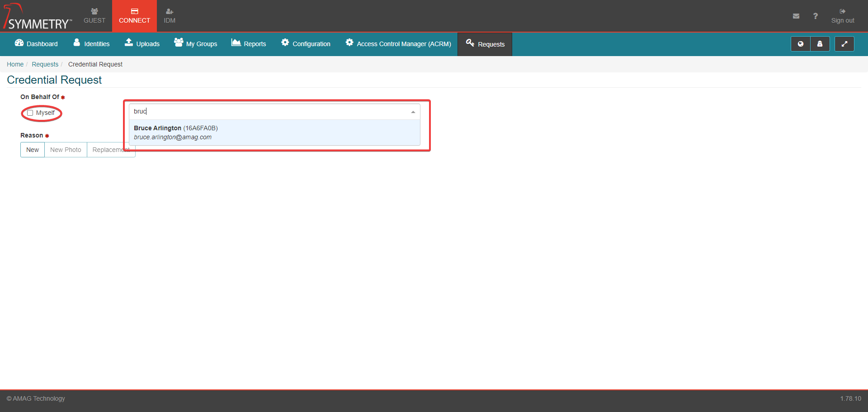Open the Identities menu item

[x=91, y=44]
